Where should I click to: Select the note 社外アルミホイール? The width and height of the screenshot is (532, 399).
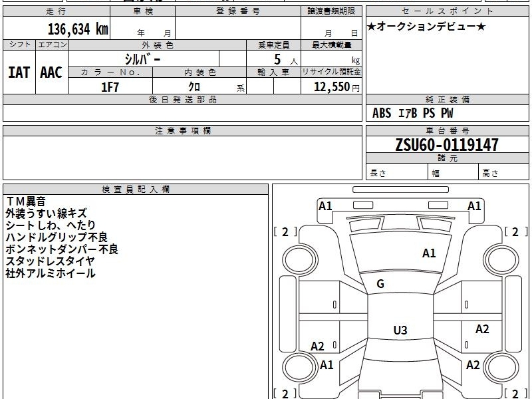pos(51,273)
